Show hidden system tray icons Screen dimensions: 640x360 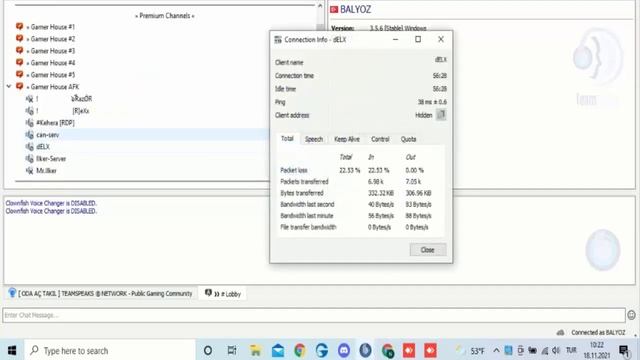496,350
